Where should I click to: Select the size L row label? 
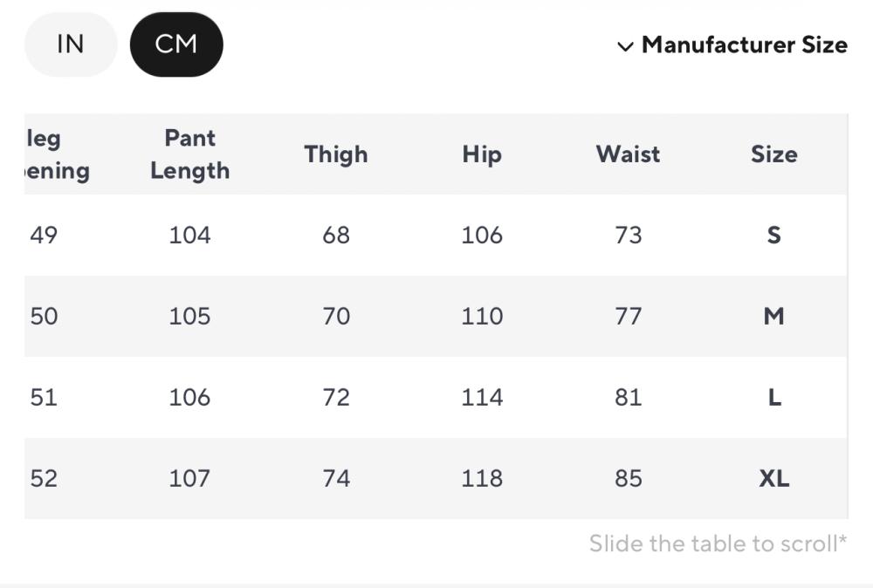773,398
